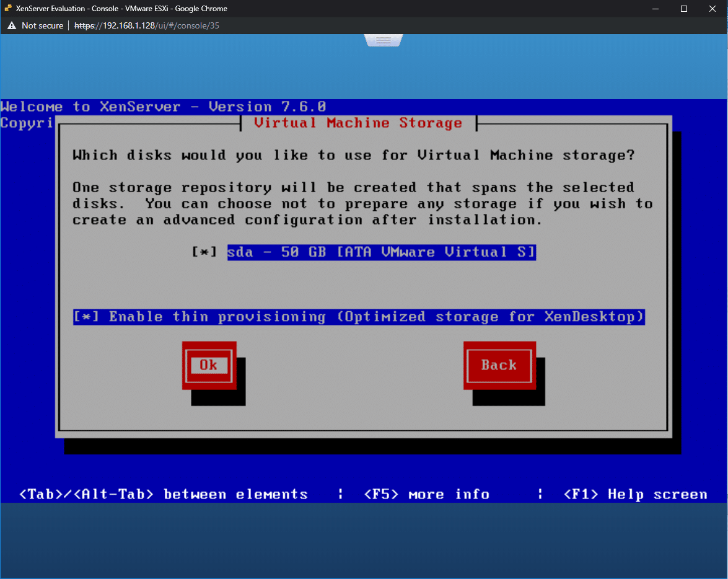Click the Welcome to XenServer Version 7.6.0 text
Screen dimensions: 728x579
(x=164, y=107)
